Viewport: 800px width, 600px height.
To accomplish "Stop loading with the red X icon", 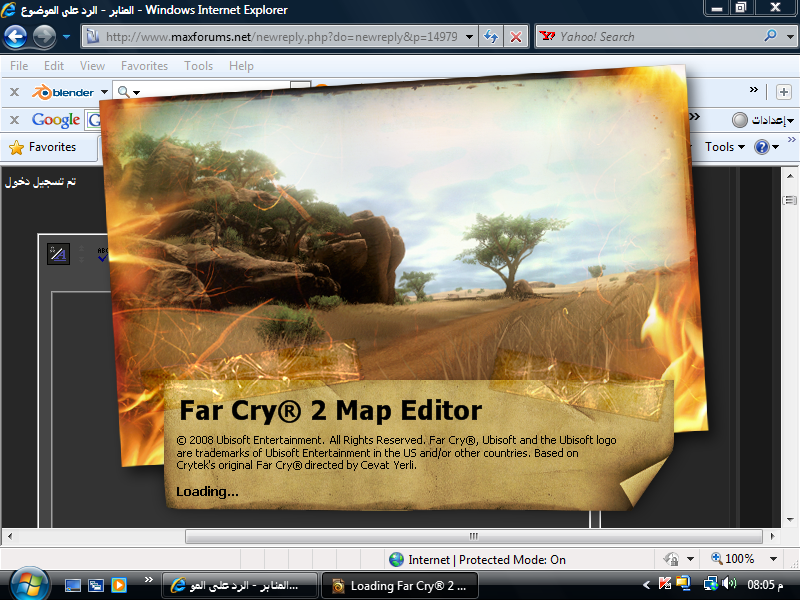I will (x=516, y=37).
